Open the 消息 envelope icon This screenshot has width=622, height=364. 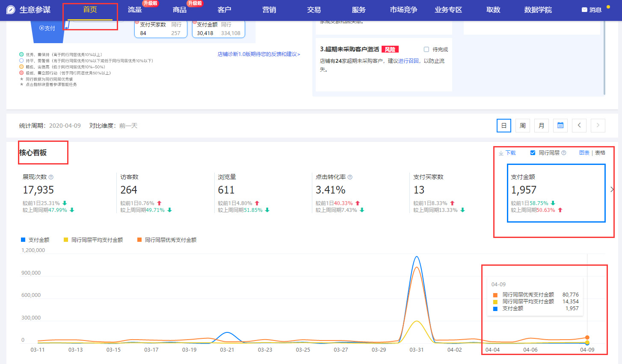[584, 10]
